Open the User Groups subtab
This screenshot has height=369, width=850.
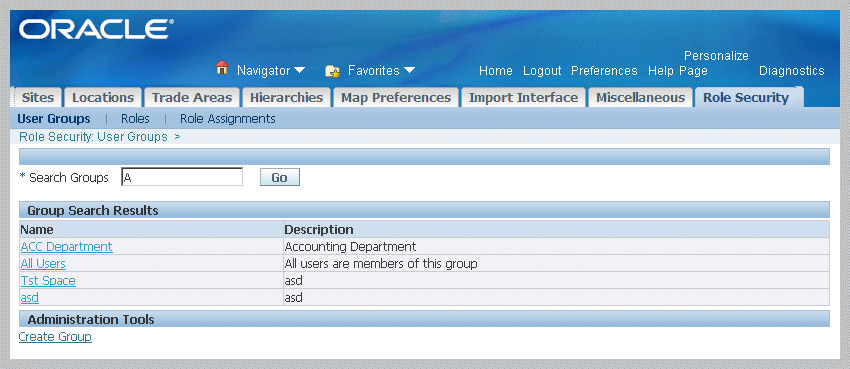click(54, 119)
